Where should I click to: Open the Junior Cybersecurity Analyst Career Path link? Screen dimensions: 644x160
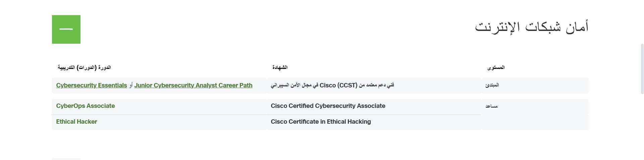tap(193, 85)
